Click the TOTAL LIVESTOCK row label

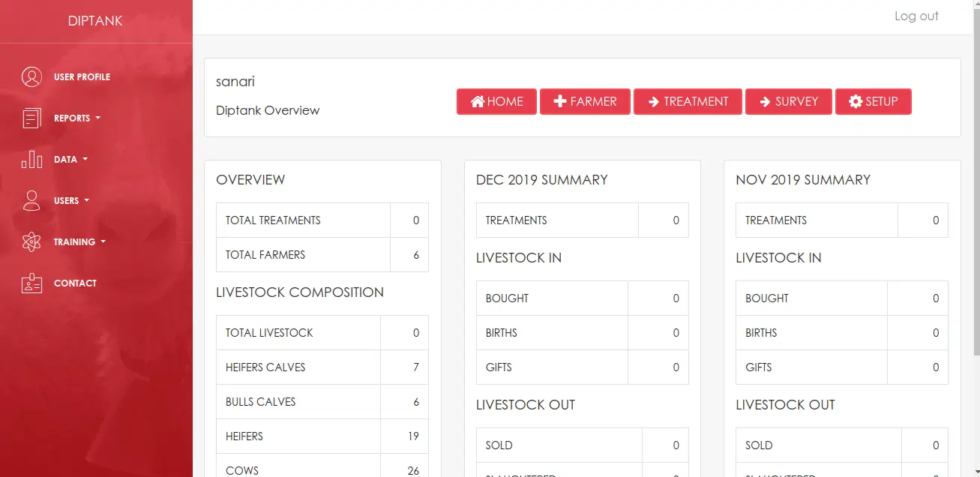269,333
